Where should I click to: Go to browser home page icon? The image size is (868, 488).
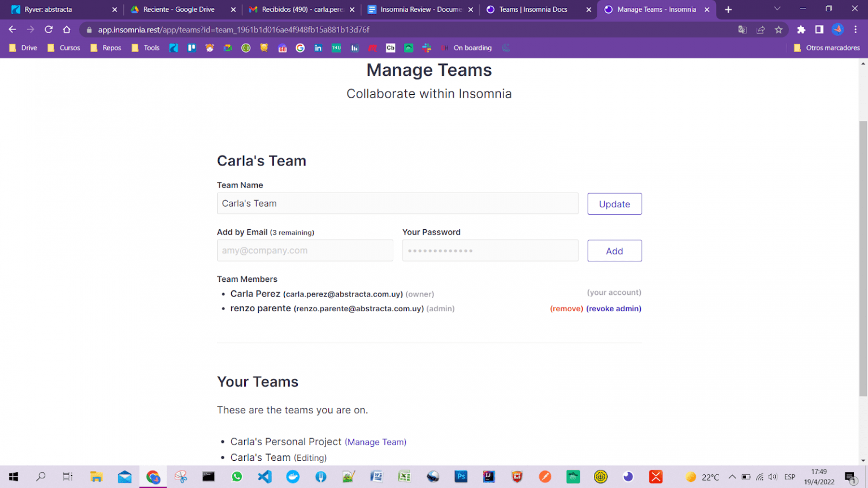click(x=67, y=29)
